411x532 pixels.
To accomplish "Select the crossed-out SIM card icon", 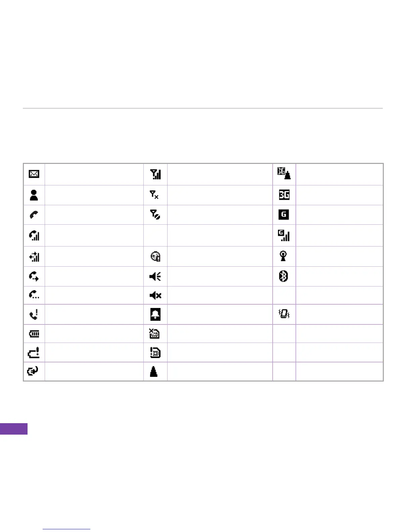I will coord(154,334).
